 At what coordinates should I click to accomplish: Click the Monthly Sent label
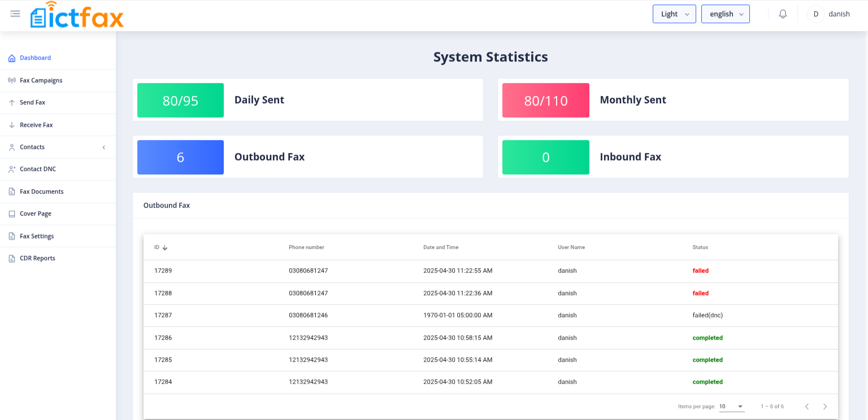click(633, 100)
